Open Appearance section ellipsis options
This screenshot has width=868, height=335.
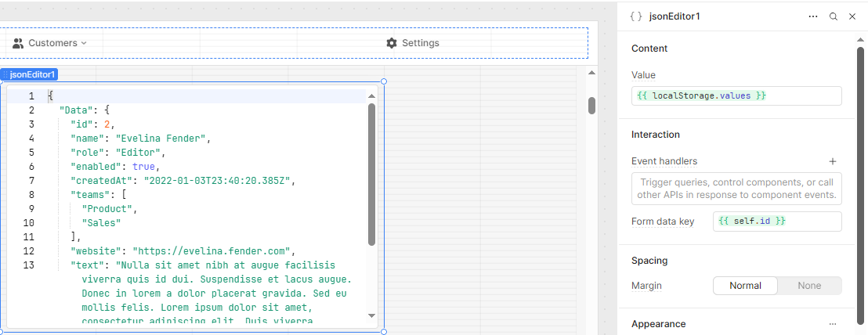click(833, 323)
